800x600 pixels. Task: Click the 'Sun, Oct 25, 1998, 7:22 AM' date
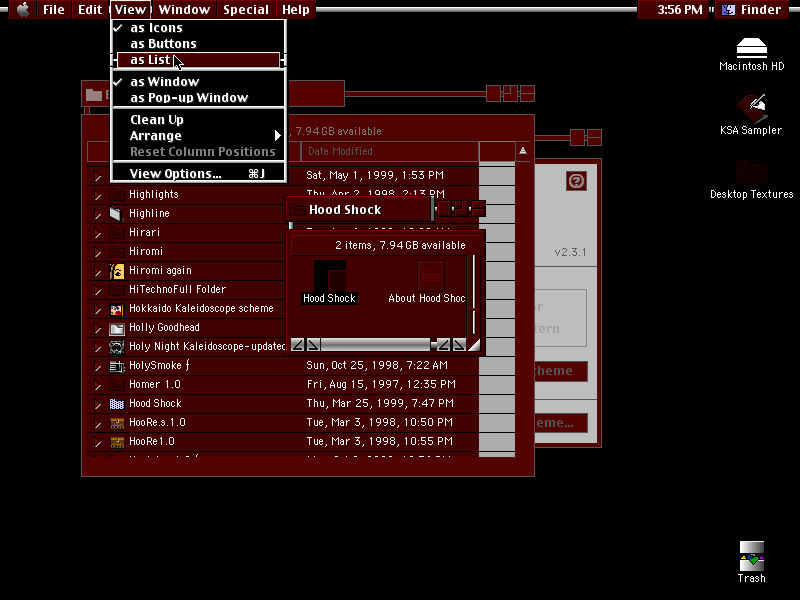[x=377, y=365]
